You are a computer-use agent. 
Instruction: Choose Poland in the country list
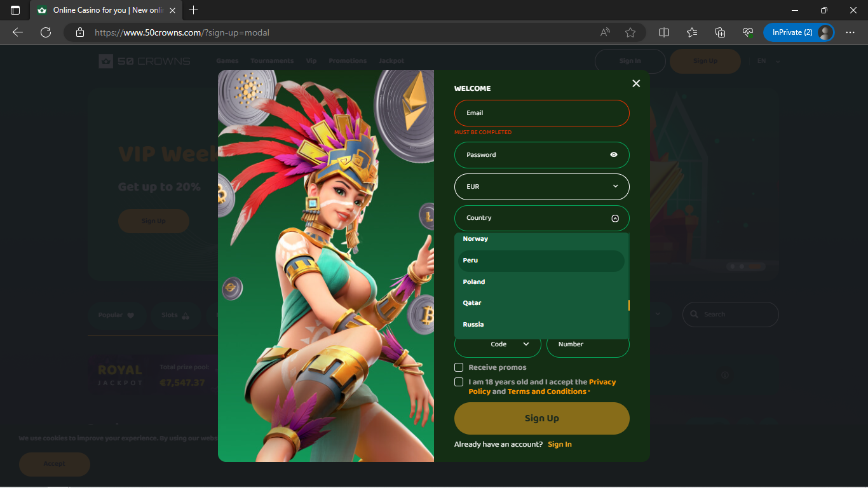(541, 282)
